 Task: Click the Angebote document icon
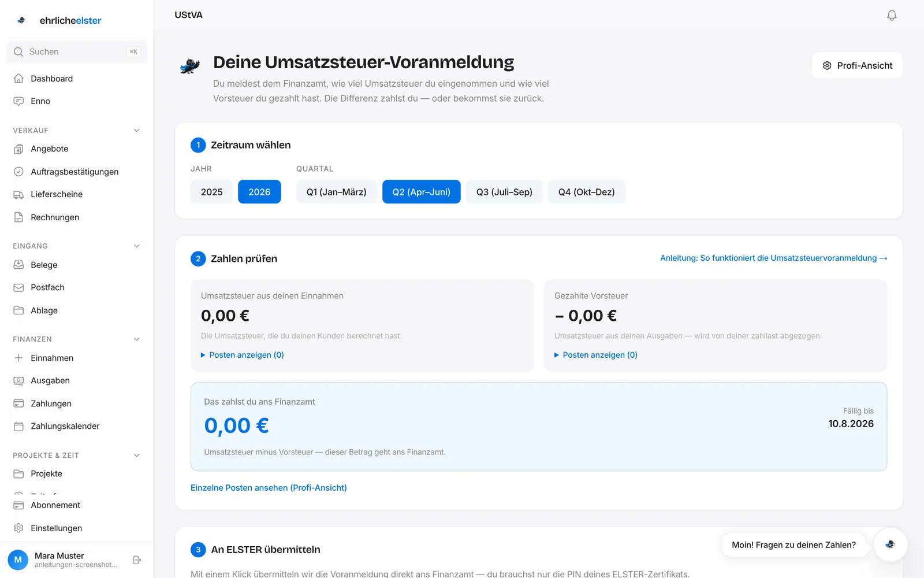[x=18, y=149]
